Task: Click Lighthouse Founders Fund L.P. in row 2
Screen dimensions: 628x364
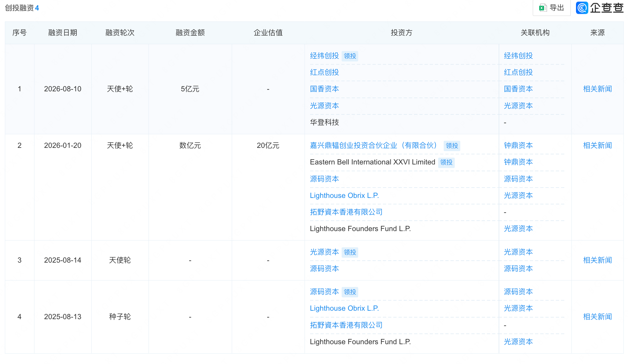Action: click(x=360, y=229)
